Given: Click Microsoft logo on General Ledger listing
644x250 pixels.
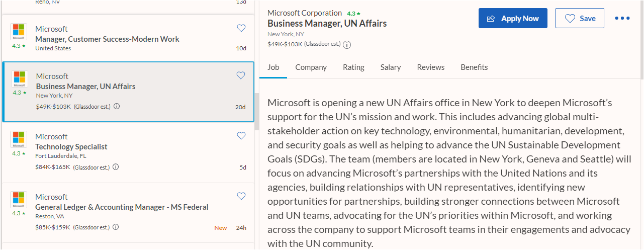Looking at the screenshot, I should point(19,199).
